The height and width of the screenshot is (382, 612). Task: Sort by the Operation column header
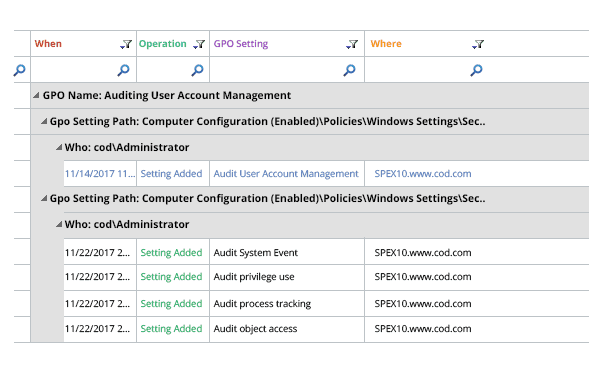point(162,44)
